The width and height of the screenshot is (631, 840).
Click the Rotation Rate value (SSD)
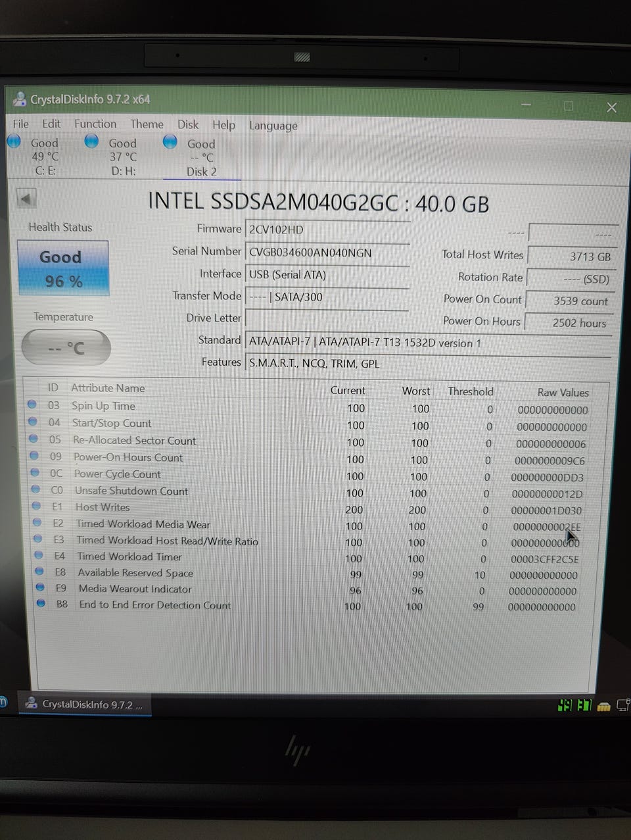(x=571, y=279)
